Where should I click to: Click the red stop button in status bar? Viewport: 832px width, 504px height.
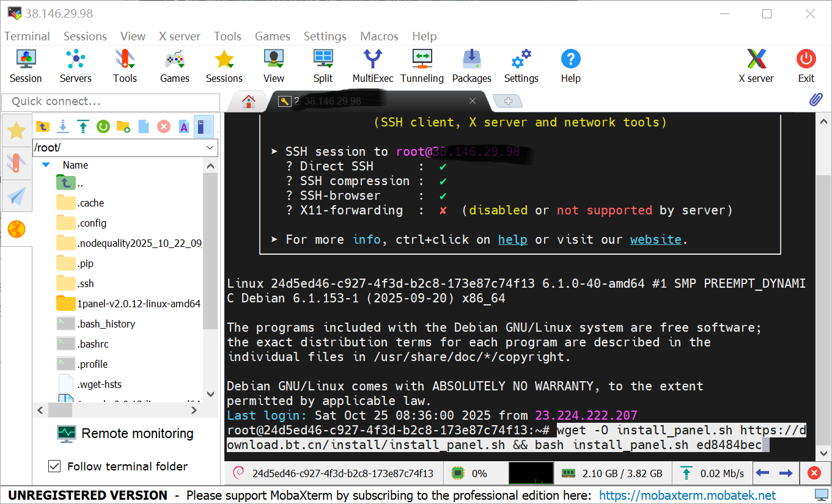(814, 473)
